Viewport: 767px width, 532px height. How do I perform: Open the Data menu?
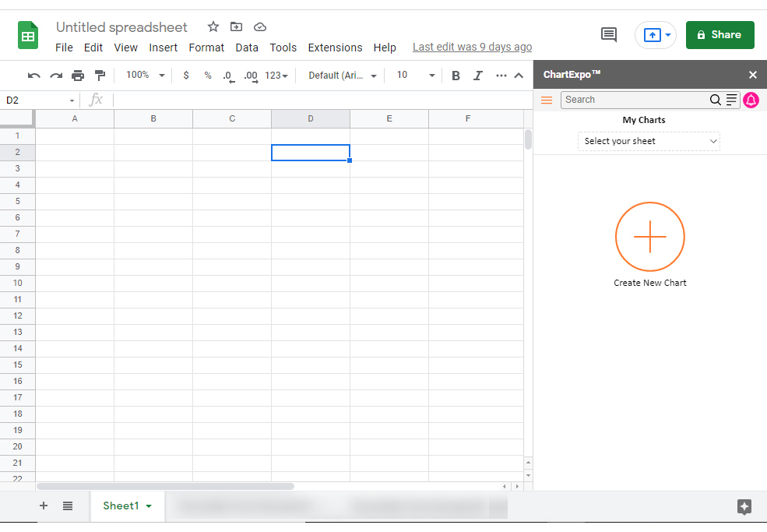point(247,48)
